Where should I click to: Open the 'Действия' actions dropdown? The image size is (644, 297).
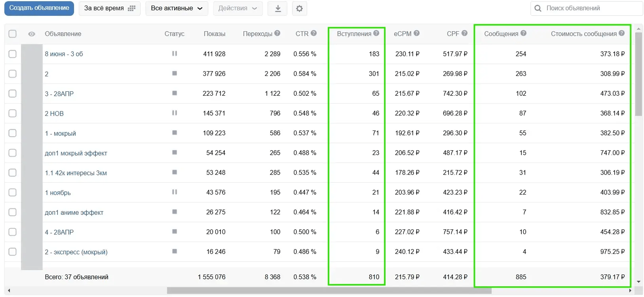click(x=238, y=8)
